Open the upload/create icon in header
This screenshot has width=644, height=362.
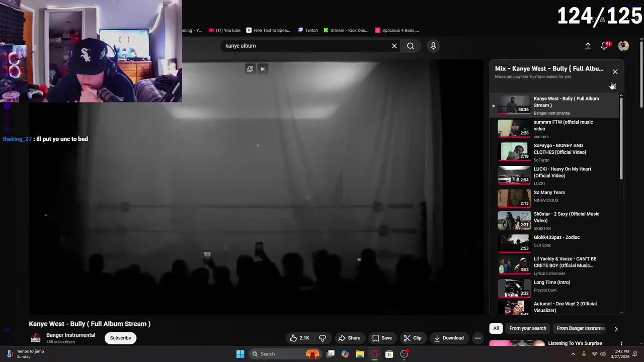(588, 46)
